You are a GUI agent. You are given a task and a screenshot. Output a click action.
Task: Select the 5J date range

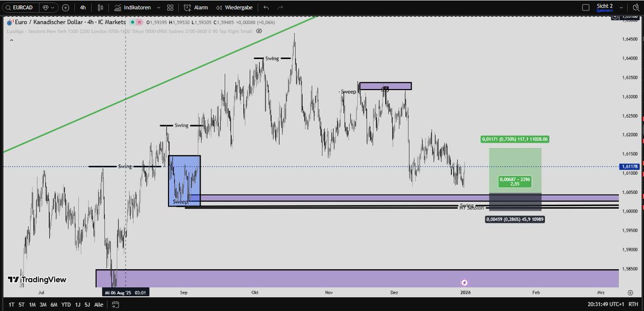tap(87, 305)
